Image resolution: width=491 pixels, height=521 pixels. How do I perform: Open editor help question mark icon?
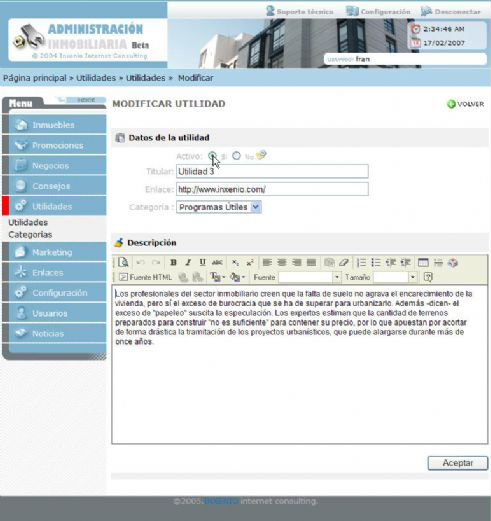click(428, 277)
